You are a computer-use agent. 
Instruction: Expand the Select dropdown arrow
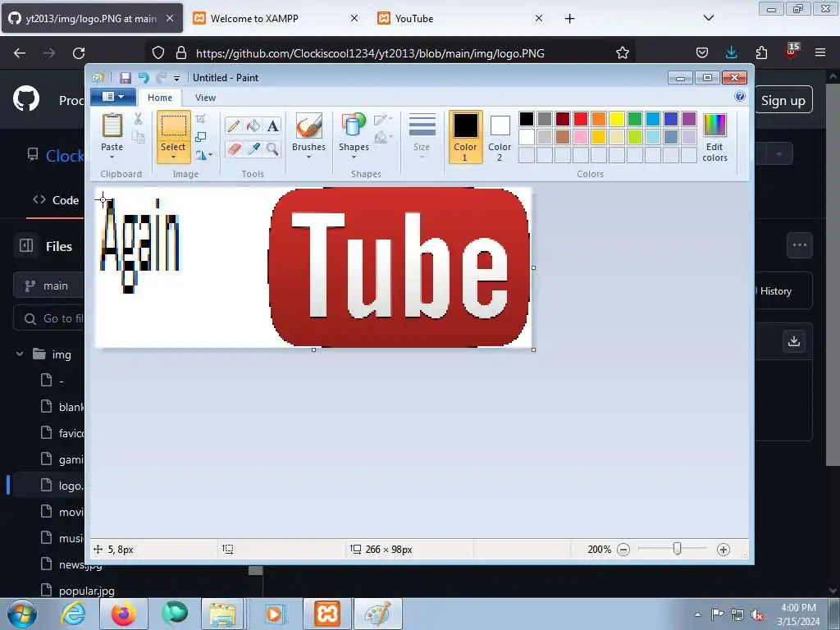coord(173,157)
